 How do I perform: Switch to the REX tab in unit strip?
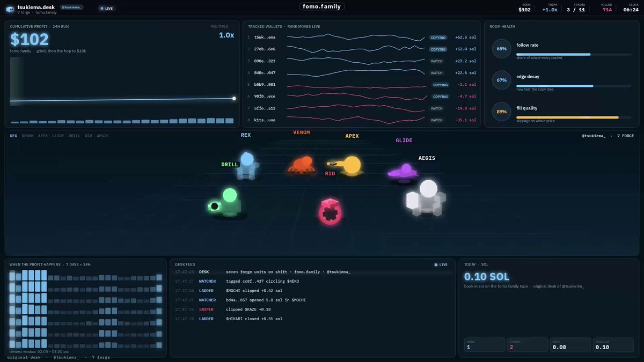coord(13,136)
